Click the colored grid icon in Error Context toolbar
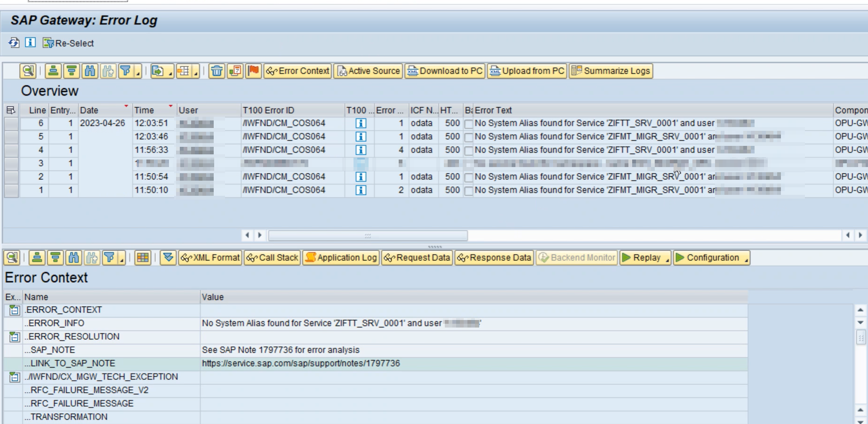868x424 pixels. tap(143, 258)
